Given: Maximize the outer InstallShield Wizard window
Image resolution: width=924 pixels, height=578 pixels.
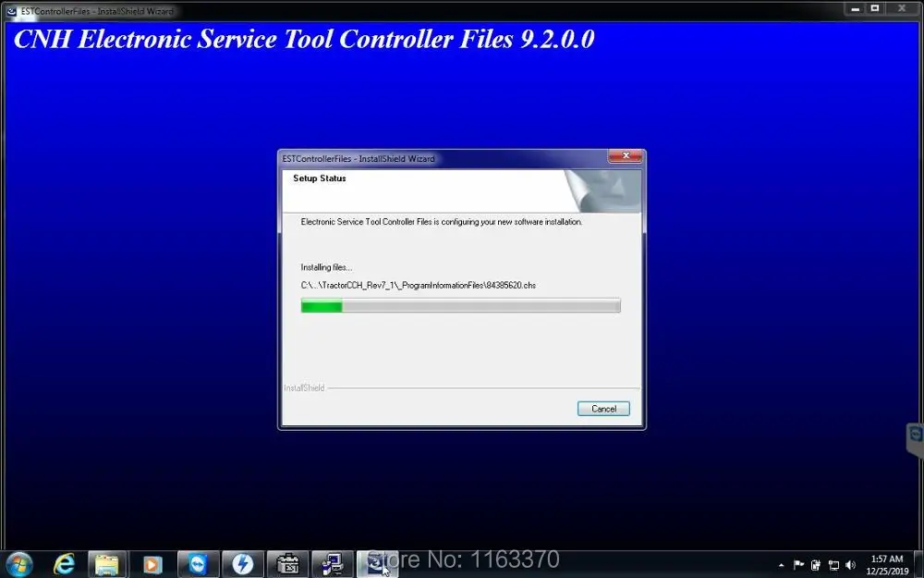Looking at the screenshot, I should click(x=875, y=8).
